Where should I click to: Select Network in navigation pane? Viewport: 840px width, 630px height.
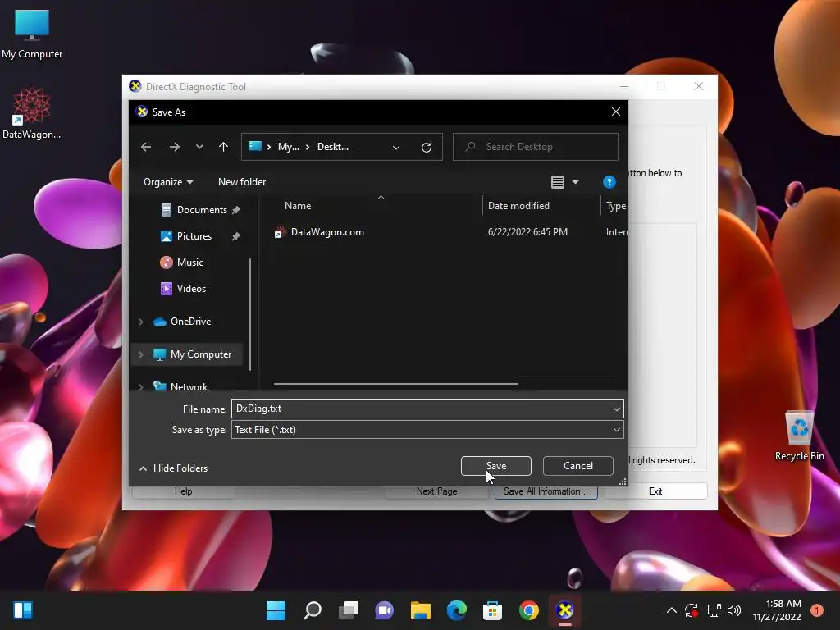tap(180, 386)
